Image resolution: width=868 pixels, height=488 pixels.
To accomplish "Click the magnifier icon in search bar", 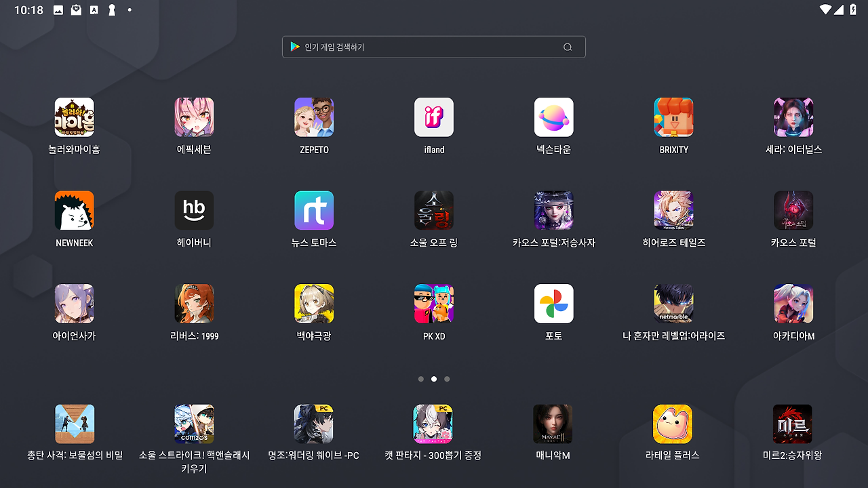I will [568, 47].
